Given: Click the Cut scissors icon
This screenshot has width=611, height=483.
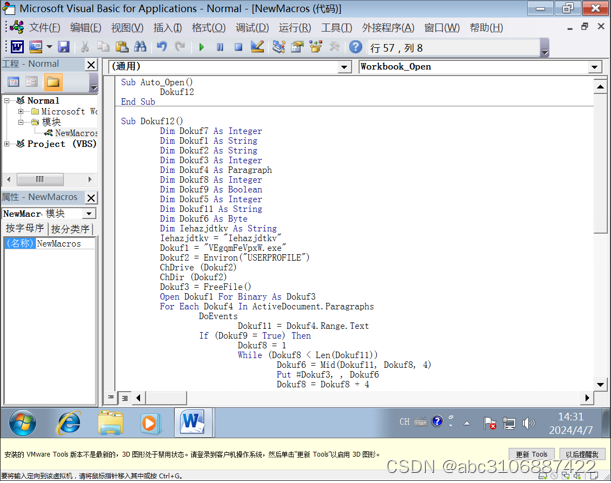Looking at the screenshot, I should (x=85, y=47).
